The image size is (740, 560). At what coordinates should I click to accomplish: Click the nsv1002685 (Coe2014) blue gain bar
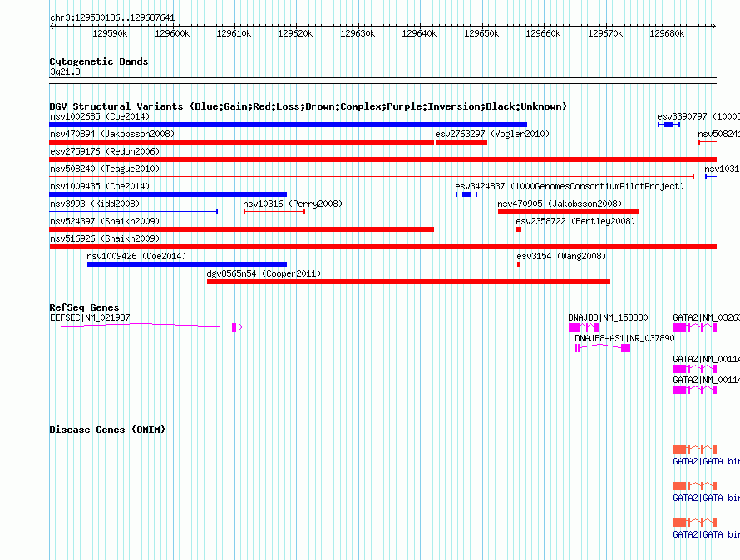[288, 125]
